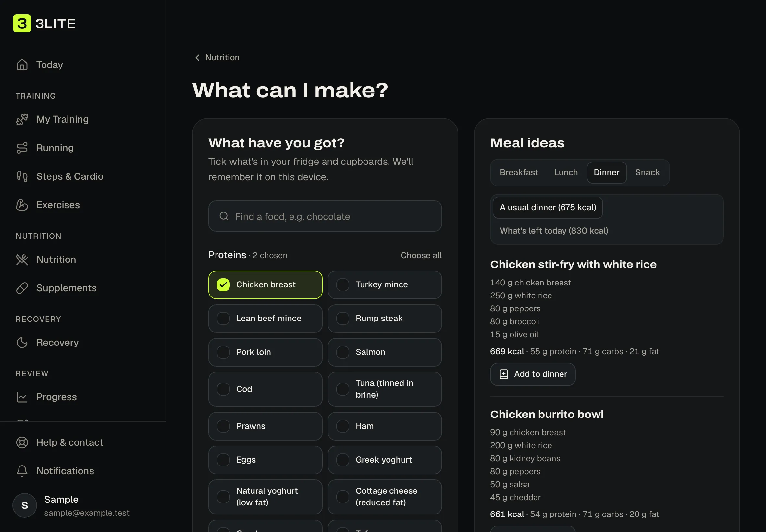
Task: Click the bell icon for Notifications
Action: click(22, 471)
